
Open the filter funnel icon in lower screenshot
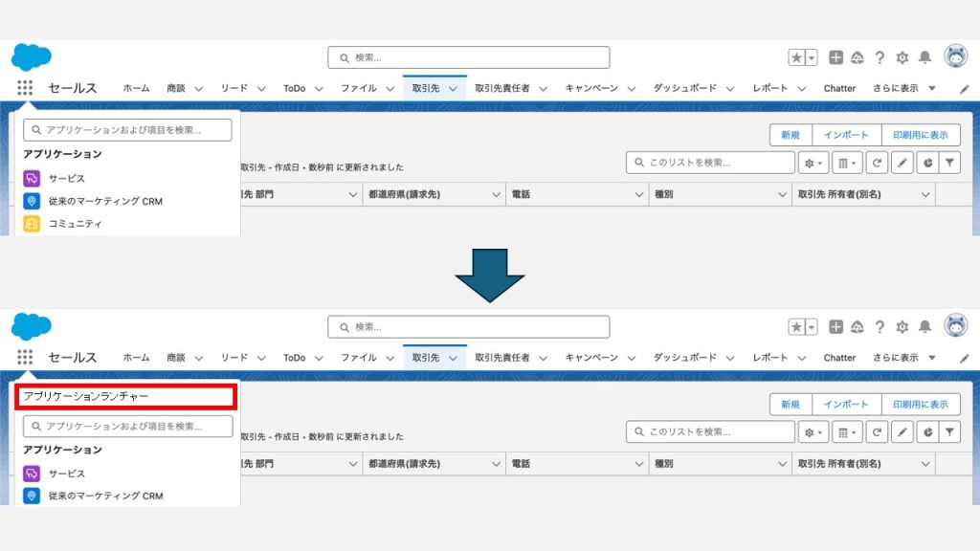click(949, 432)
